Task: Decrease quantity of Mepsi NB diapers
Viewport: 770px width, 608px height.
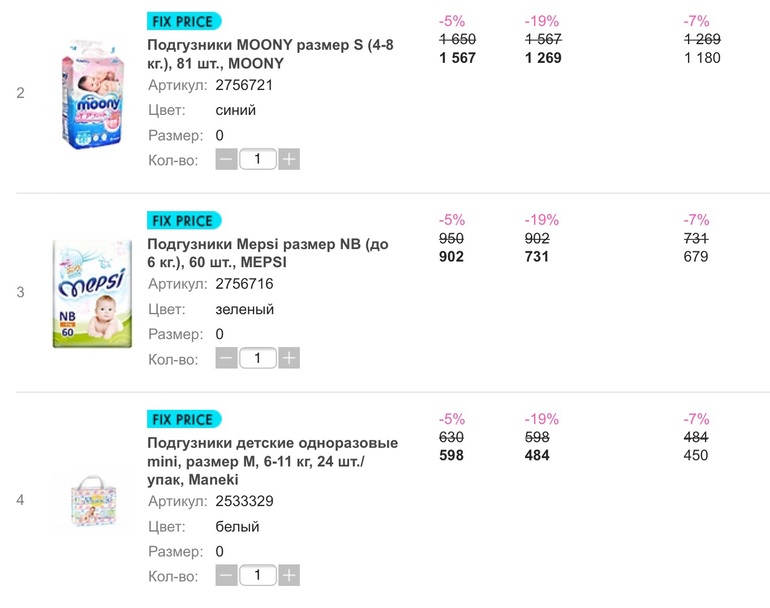Action: (x=227, y=358)
